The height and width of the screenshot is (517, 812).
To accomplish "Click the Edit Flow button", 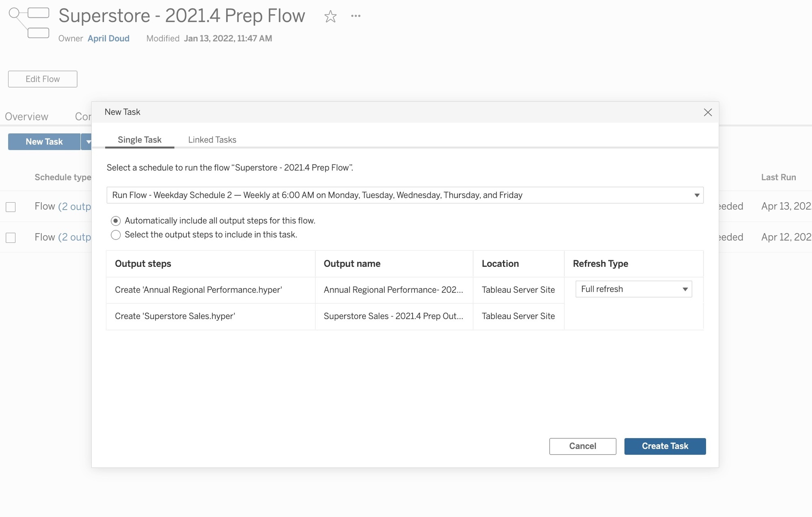I will point(43,79).
